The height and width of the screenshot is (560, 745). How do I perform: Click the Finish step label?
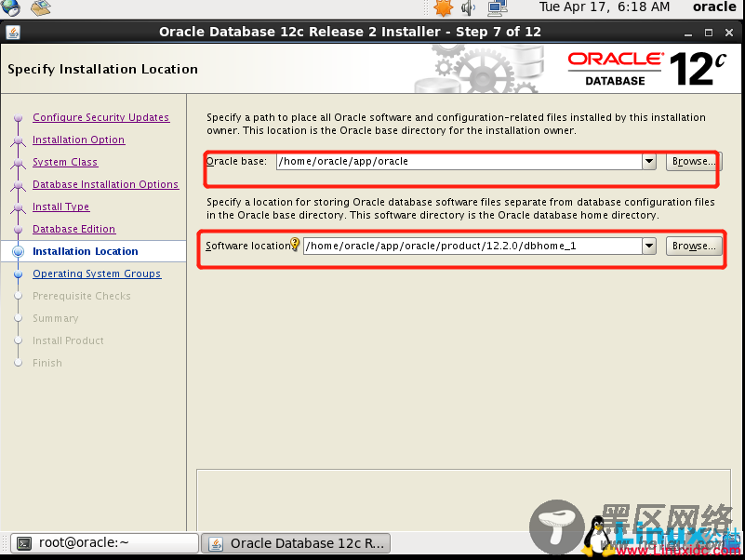point(47,363)
